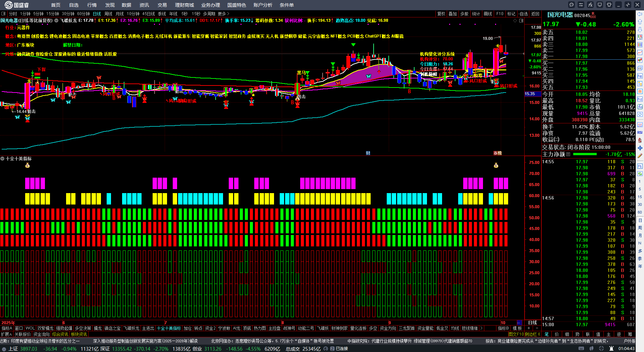Viewport: 644px width, 352px height.
Task: Open the formula fx icon in title bar
Action: click(590, 5)
